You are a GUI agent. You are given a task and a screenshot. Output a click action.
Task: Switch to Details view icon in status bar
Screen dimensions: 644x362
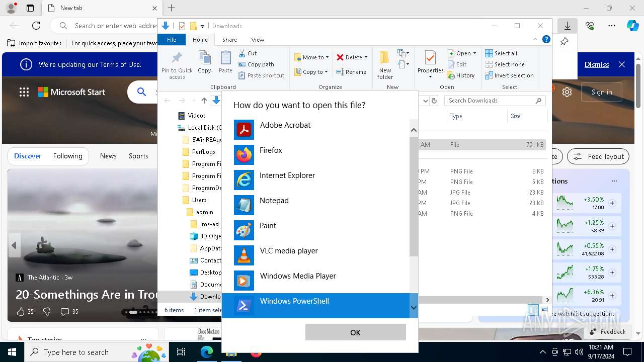tap(533, 310)
